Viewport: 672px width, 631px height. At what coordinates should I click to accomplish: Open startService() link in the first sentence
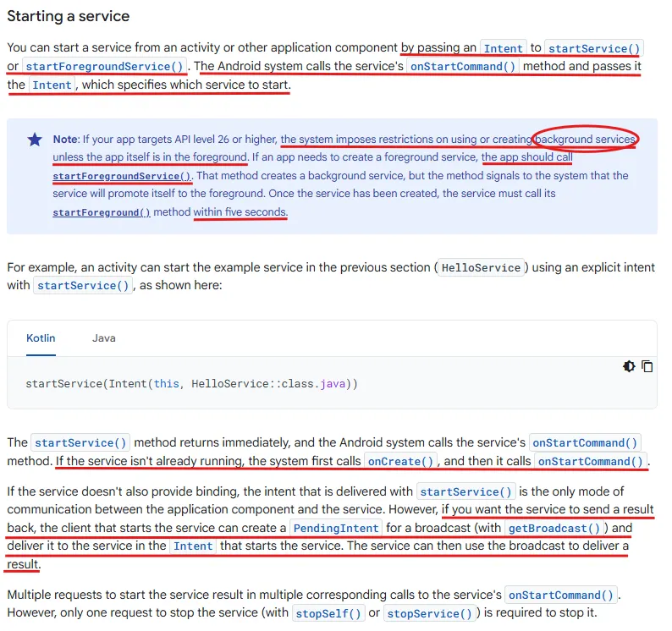click(x=594, y=48)
